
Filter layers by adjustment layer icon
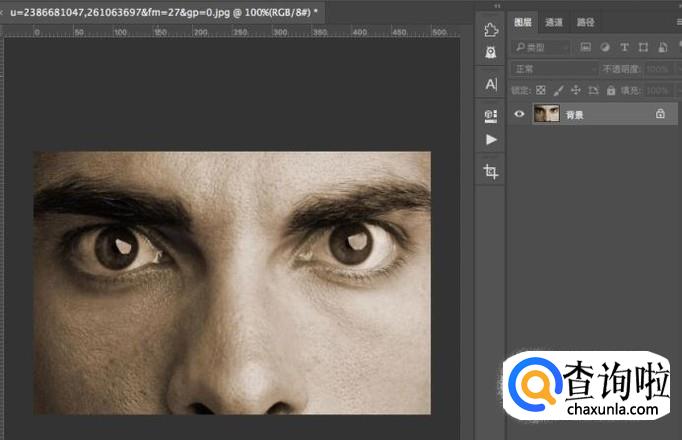click(x=605, y=47)
